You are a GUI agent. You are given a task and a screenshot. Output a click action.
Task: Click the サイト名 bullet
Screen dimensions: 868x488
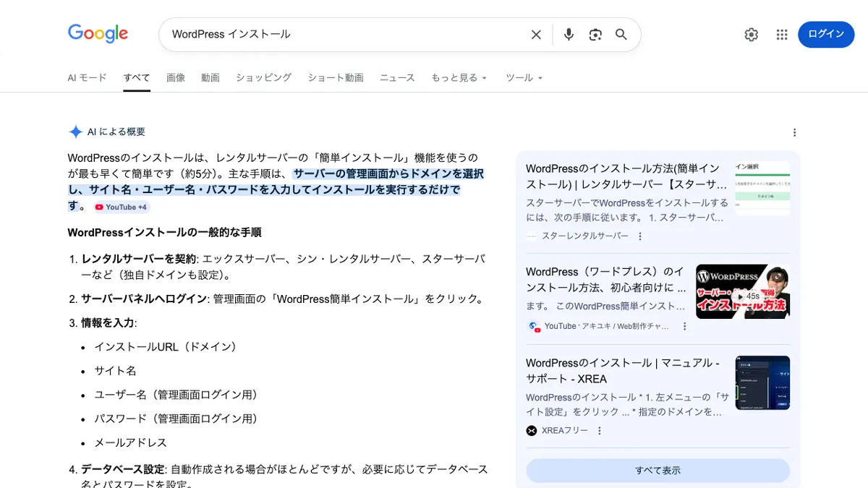[115, 370]
